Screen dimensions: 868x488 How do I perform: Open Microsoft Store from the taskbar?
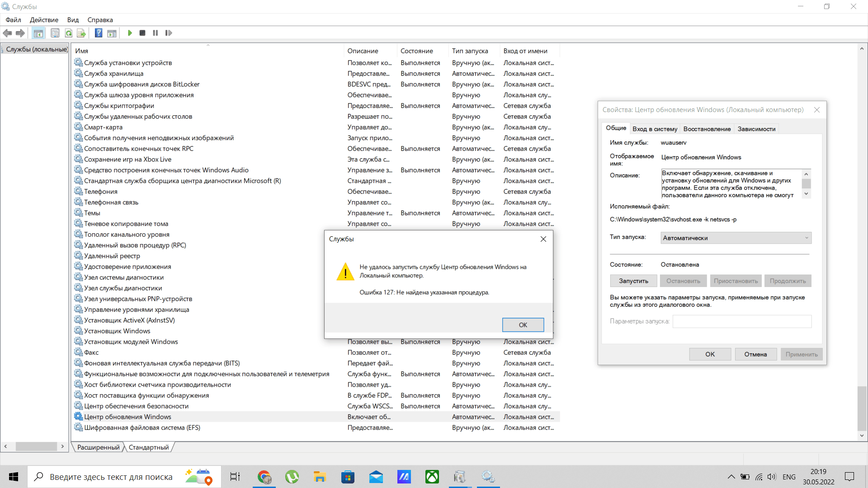(x=348, y=477)
